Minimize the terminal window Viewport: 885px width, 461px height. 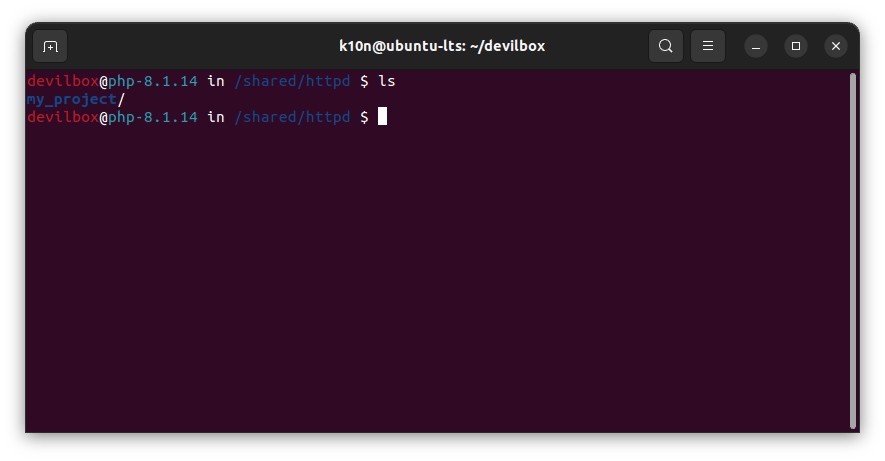[x=756, y=46]
